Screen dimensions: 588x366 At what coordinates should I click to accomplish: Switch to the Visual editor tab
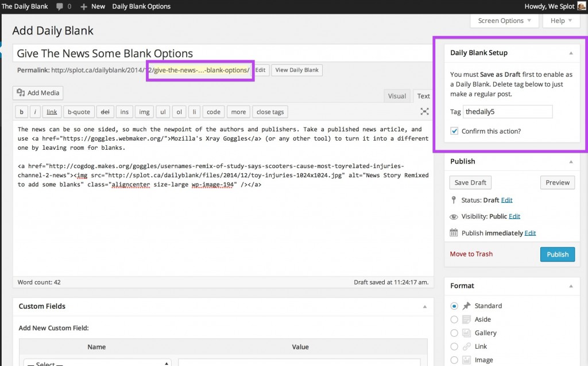point(397,96)
